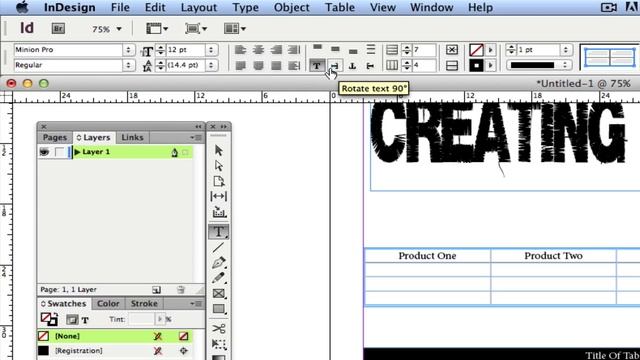Select the Pen tool
The height and width of the screenshot is (360, 640).
pyautogui.click(x=219, y=262)
